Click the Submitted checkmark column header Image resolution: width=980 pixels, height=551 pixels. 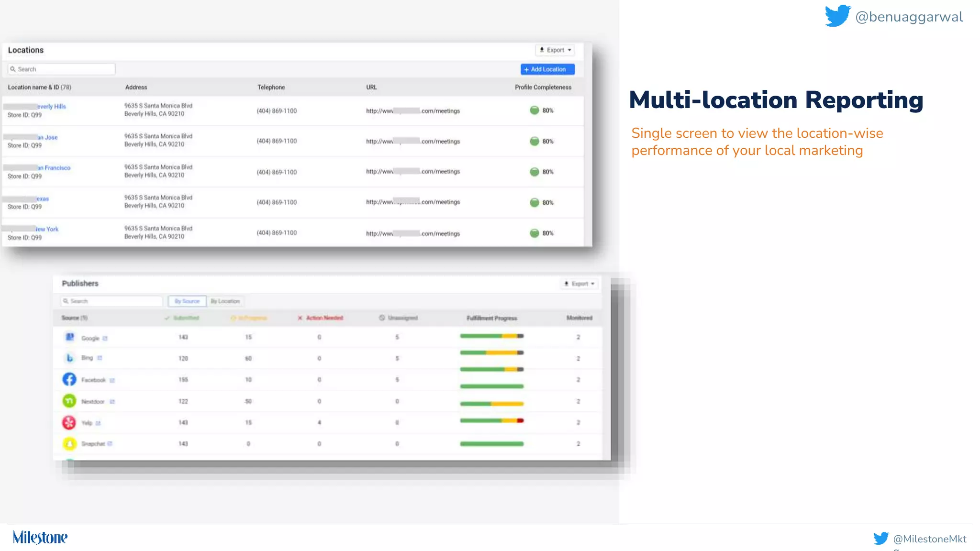tap(182, 318)
